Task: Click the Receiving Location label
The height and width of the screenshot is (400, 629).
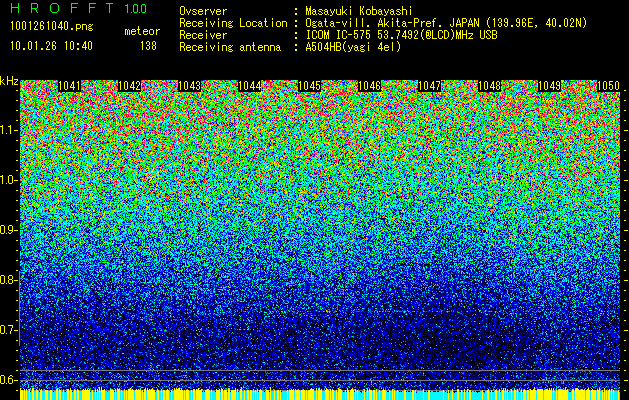Action: pos(233,23)
